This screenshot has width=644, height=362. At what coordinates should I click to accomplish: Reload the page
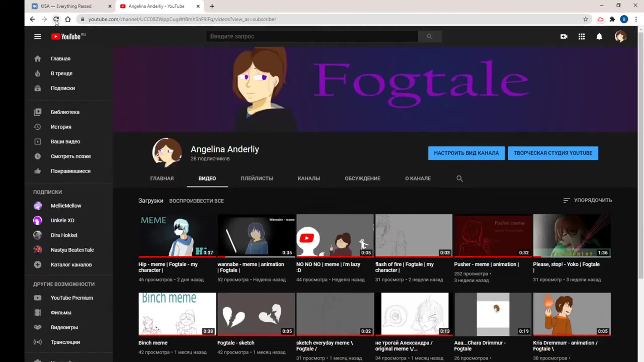pos(56,19)
